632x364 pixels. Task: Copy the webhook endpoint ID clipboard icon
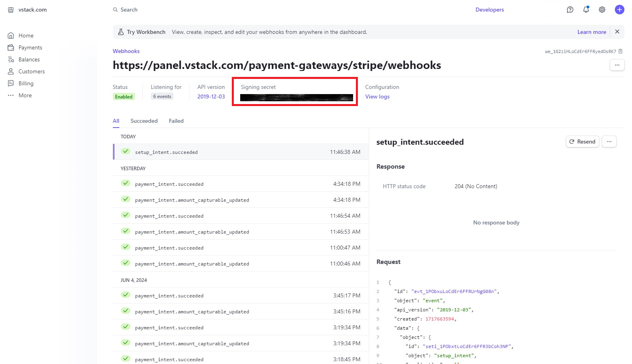620,51
